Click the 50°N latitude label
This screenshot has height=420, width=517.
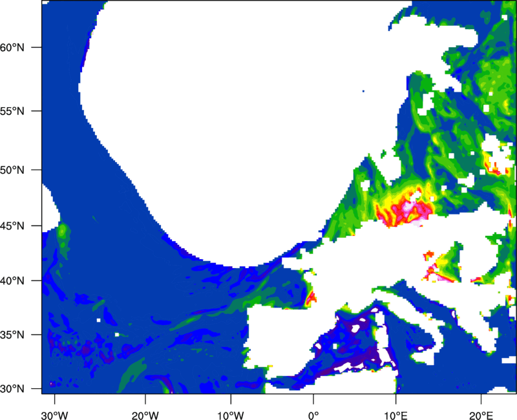pos(12,170)
